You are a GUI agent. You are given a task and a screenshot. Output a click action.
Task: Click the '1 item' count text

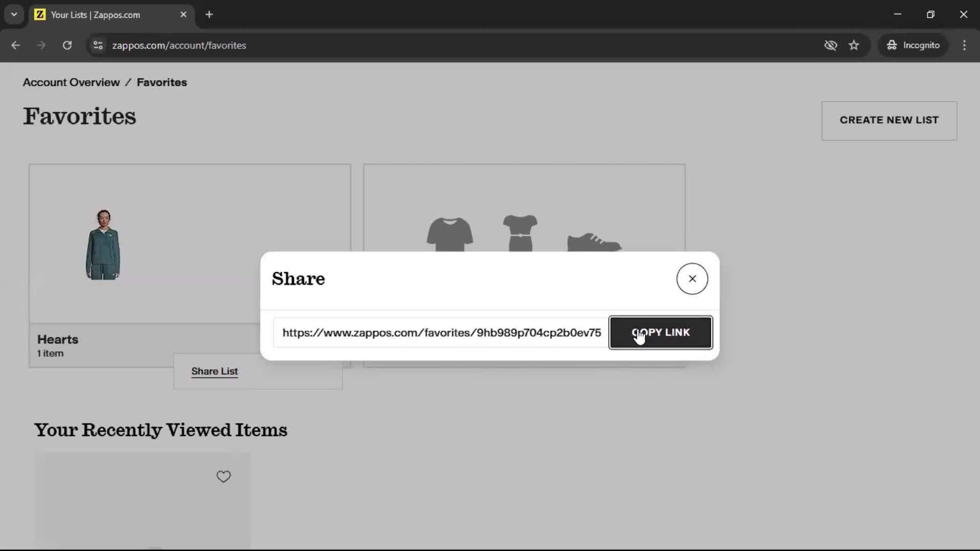[x=50, y=353]
